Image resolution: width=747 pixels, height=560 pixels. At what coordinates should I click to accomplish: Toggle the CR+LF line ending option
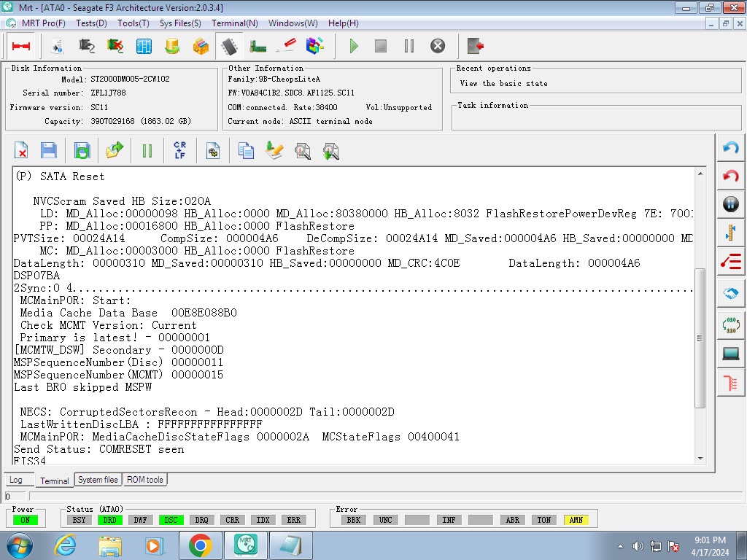pyautogui.click(x=179, y=150)
